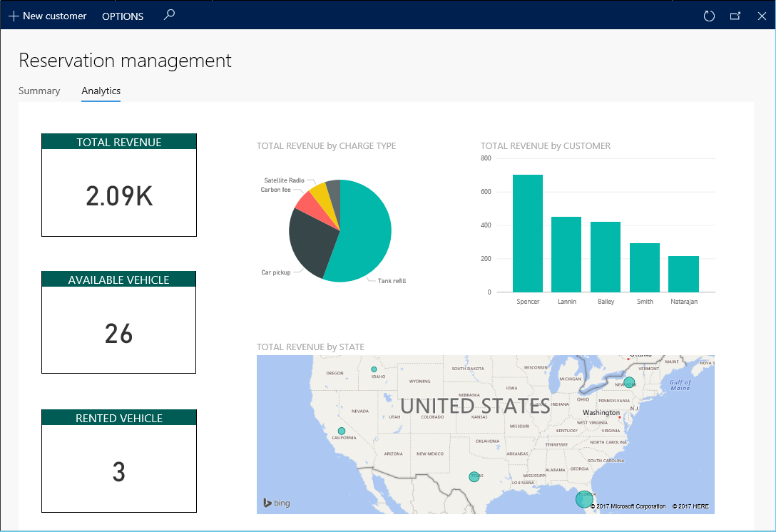Switch to the Summary tab

39,91
